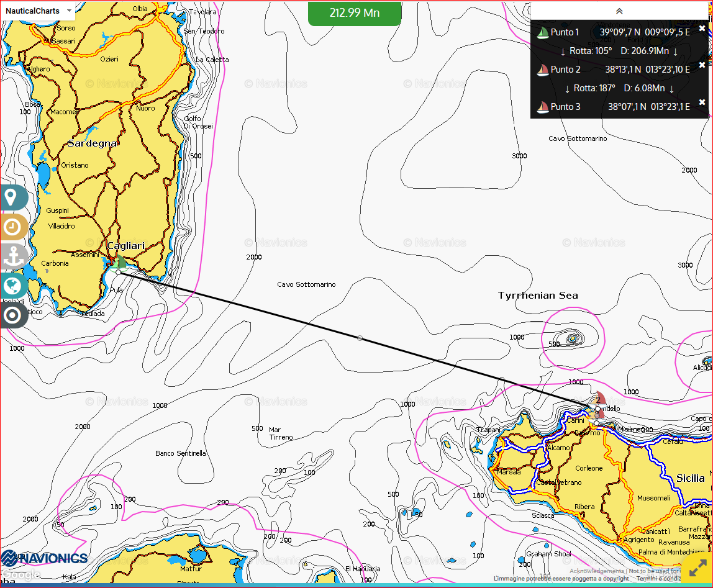Viewport: 713px width, 588px height.
Task: Click the Trapani town label
Action: pyautogui.click(x=488, y=430)
